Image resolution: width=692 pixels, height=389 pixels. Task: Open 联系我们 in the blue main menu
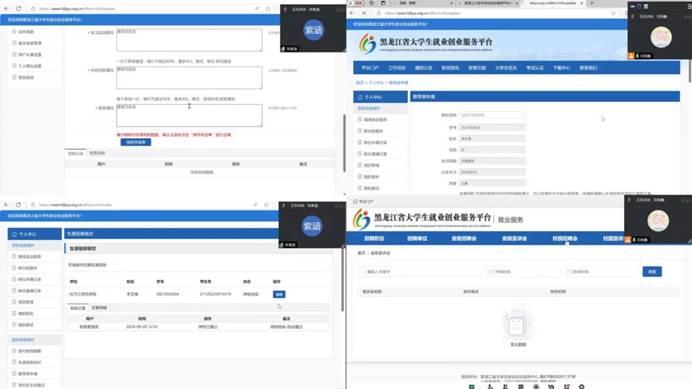pyautogui.click(x=588, y=68)
